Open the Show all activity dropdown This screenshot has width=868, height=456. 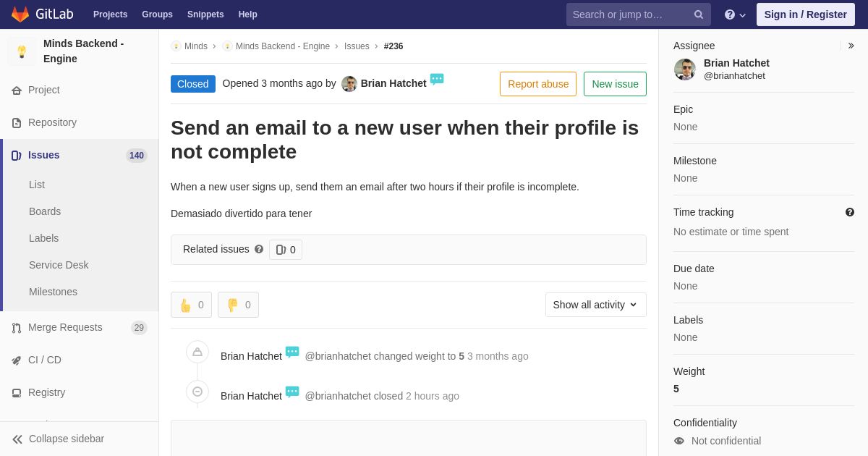[x=596, y=305]
